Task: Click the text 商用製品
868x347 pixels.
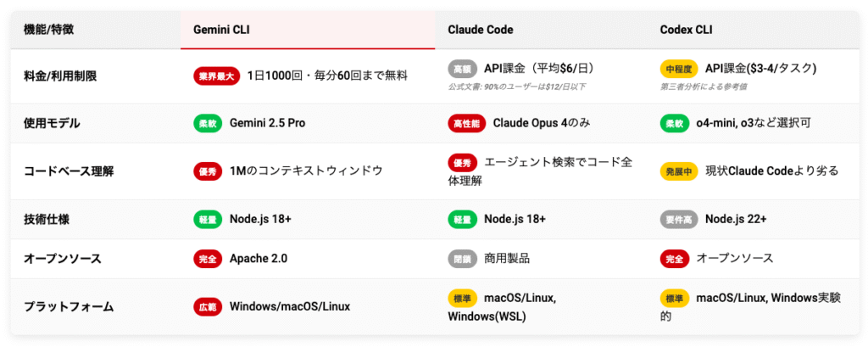Action: tap(507, 258)
